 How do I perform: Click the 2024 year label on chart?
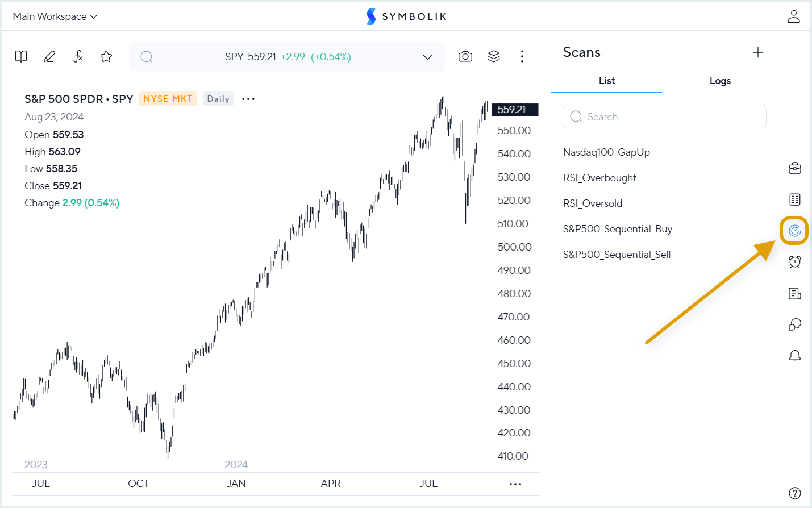pos(236,465)
